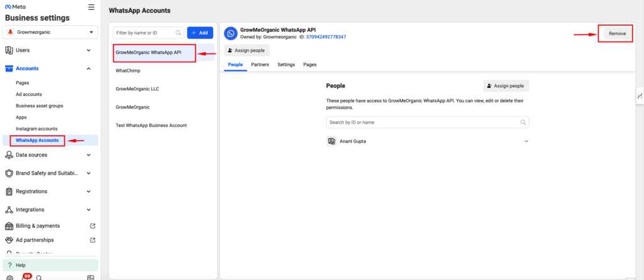The width and height of the screenshot is (644, 280).
Task: Click the account ID 370942492778347 link
Action: pyautogui.click(x=326, y=37)
